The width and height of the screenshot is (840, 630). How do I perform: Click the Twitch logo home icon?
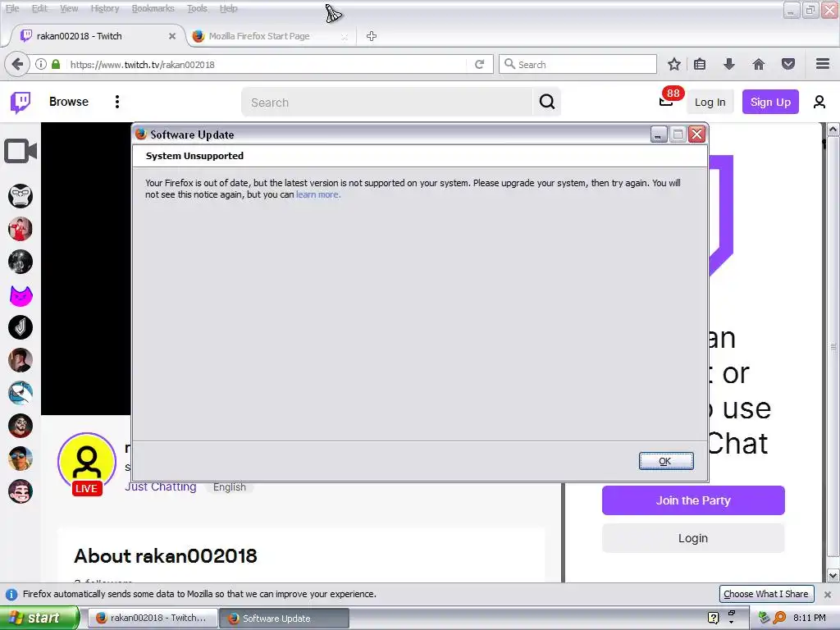(x=21, y=102)
